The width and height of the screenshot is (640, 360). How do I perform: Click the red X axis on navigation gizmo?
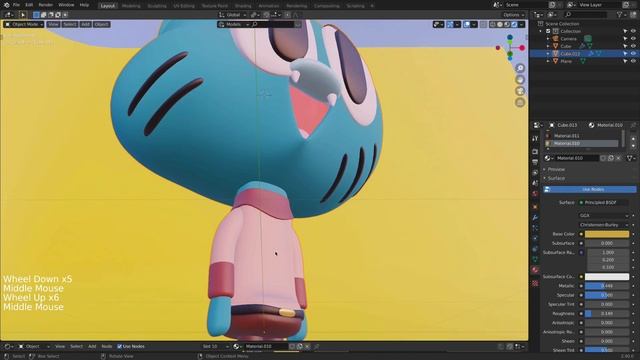coord(522,48)
